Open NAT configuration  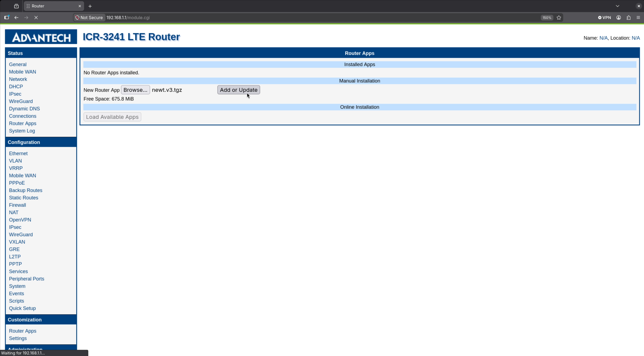coord(14,212)
